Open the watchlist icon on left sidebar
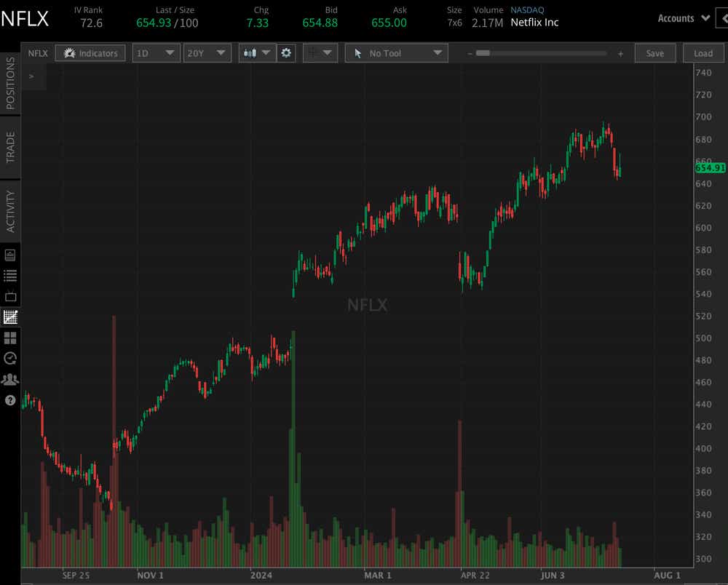The image size is (728, 585). 9,275
